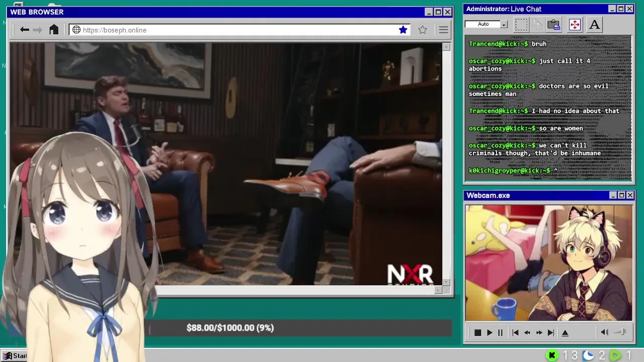
Task: Click the outlined favorites star
Action: tap(423, 30)
